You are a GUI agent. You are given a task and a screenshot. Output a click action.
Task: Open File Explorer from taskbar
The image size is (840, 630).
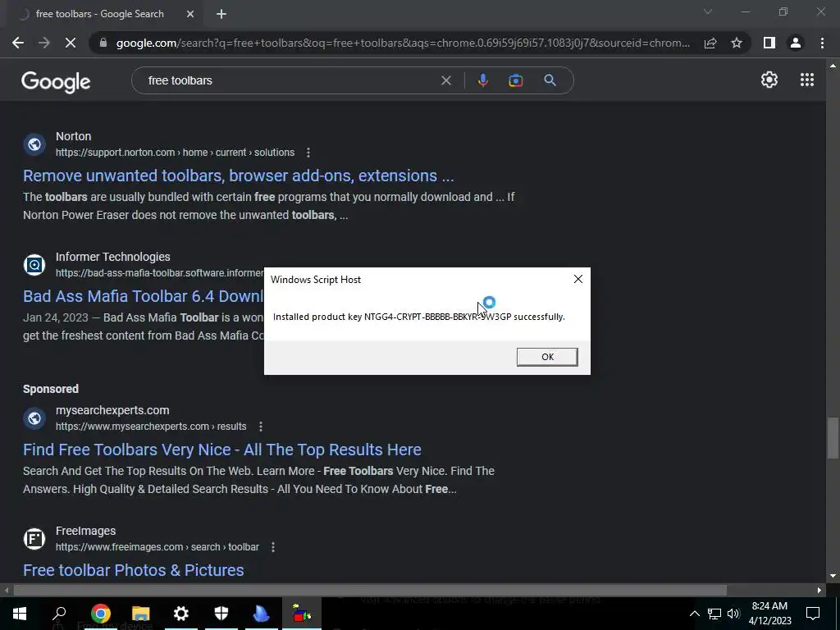pos(140,614)
